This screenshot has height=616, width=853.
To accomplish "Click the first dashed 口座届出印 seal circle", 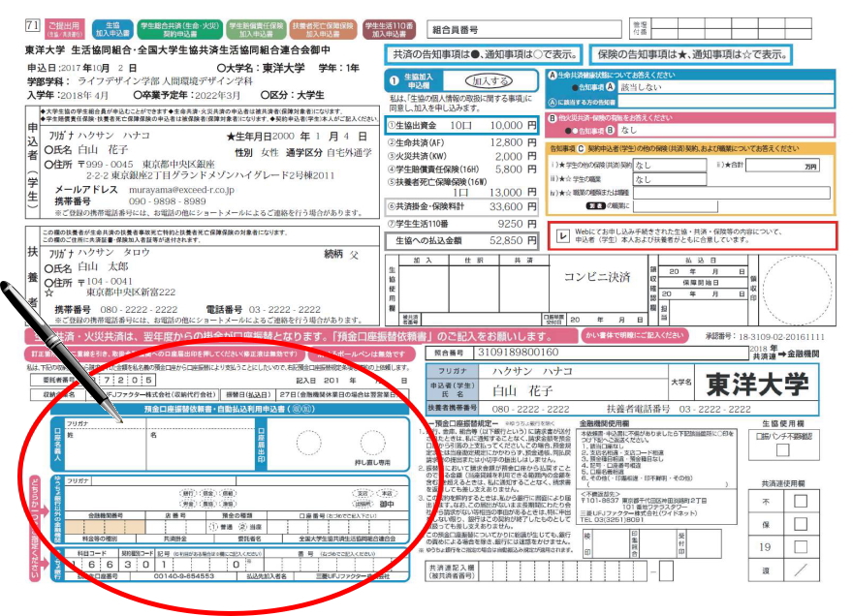I will pyautogui.click(x=308, y=443).
